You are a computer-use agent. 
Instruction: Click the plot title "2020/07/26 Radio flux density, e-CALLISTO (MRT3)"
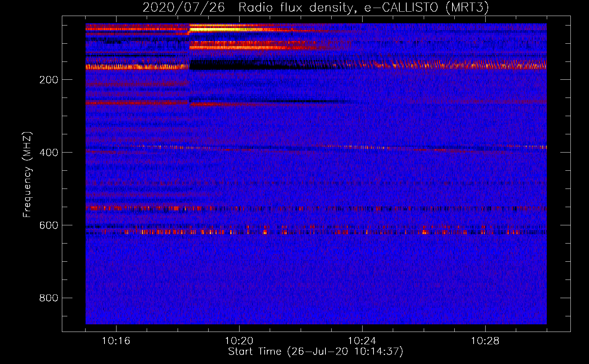click(x=316, y=8)
